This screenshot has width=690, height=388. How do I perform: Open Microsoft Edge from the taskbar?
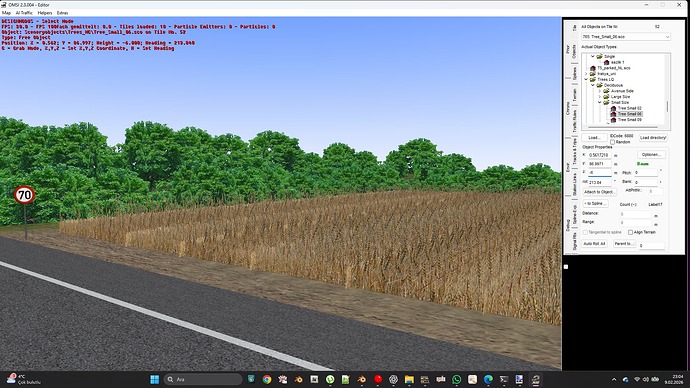[x=488, y=379]
